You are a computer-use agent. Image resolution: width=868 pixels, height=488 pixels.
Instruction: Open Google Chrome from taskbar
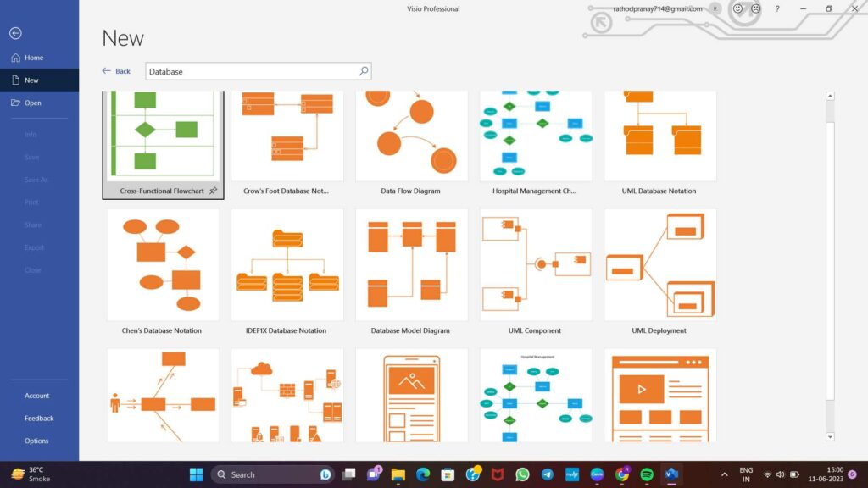point(621,474)
